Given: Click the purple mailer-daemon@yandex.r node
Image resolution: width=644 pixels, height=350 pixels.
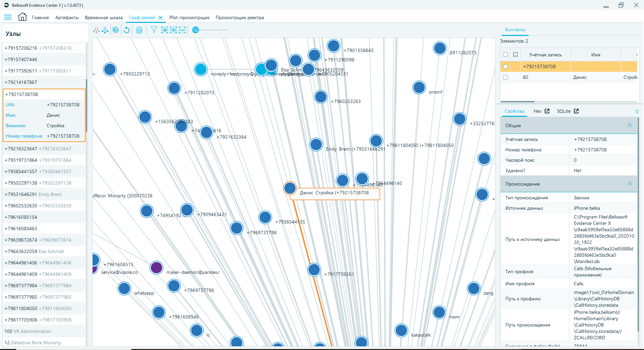Looking at the screenshot, I should pyautogui.click(x=156, y=268).
